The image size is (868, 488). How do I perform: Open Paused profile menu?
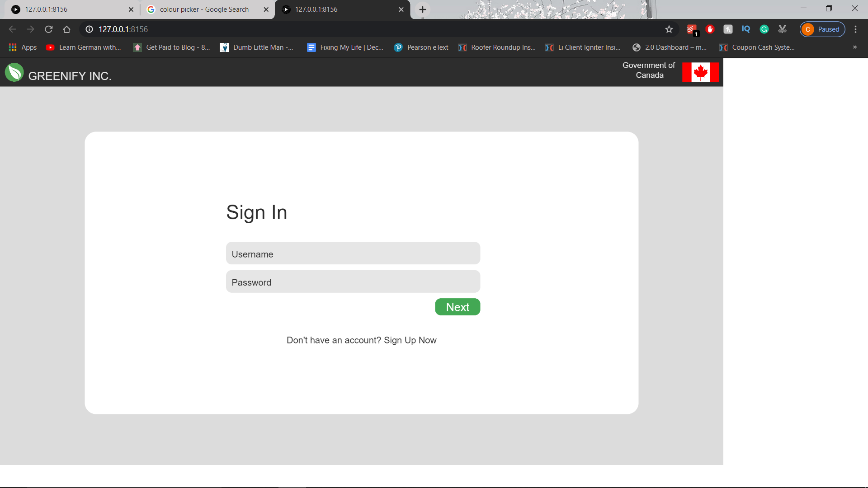coord(822,29)
